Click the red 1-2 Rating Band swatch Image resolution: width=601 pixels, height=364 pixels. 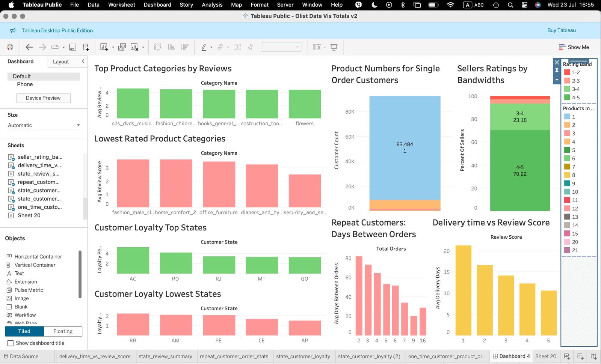pyautogui.click(x=567, y=72)
